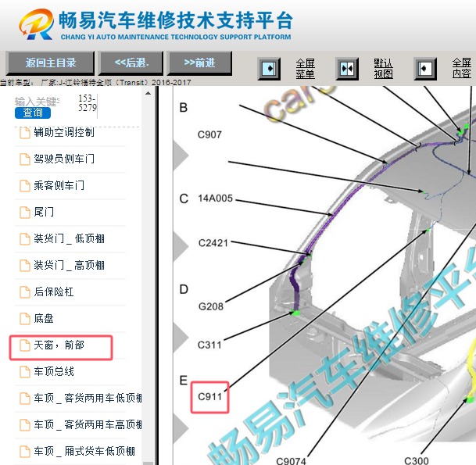This screenshot has width=476, height=465.
Task: Click the page icon beside 后保险杠
Action: [25, 292]
